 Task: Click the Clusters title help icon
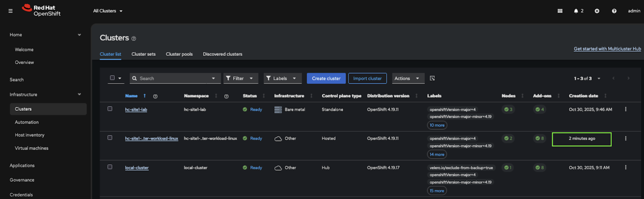[x=134, y=39]
